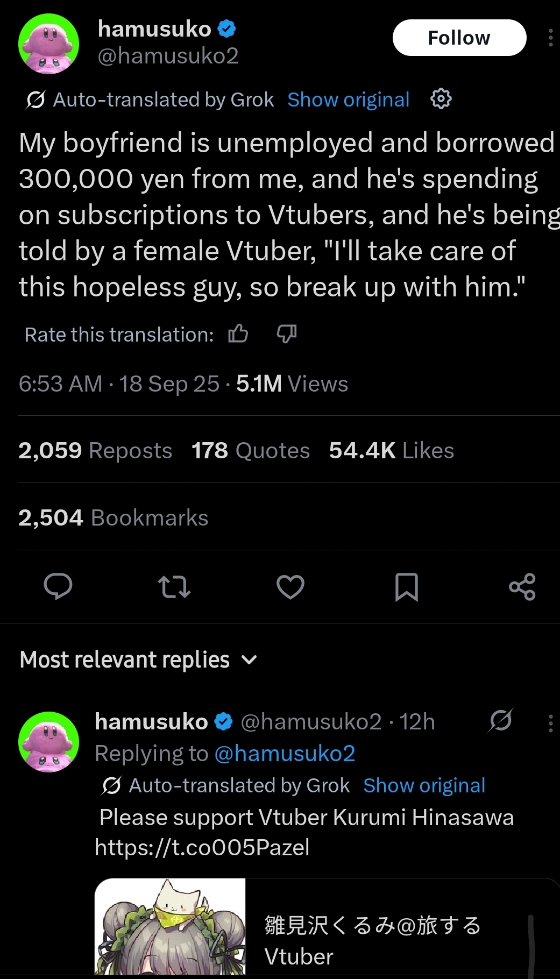Rate translation with thumbs down

pyautogui.click(x=286, y=334)
